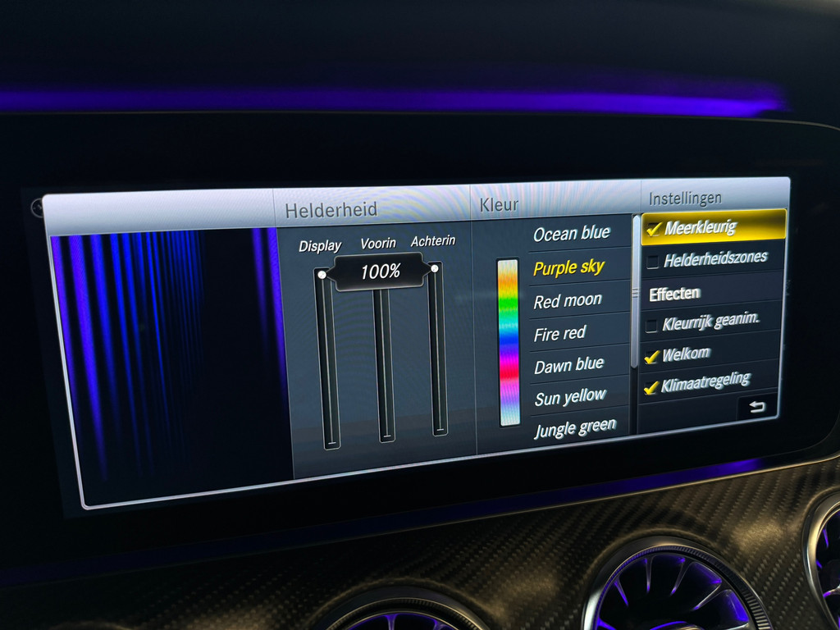Viewport: 840px width, 630px height.
Task: Pick the Jungle green color
Action: tap(575, 428)
